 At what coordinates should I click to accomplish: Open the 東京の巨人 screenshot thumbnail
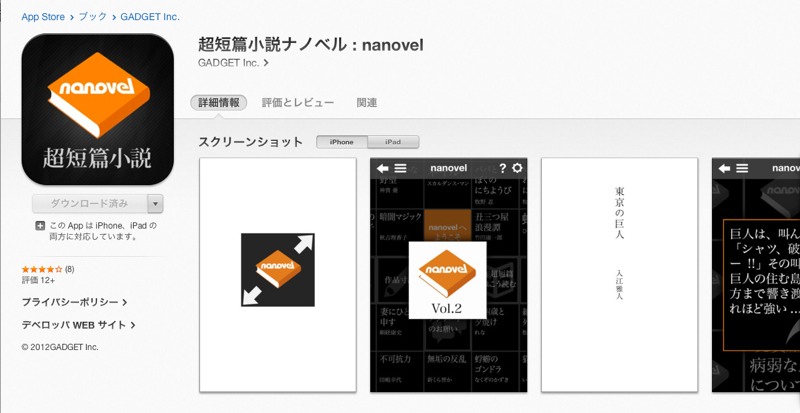coord(619,275)
